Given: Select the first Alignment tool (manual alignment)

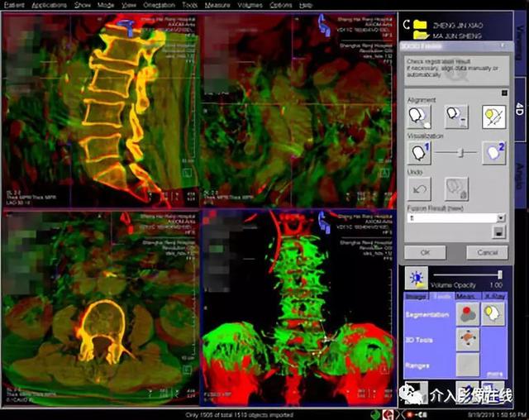Looking at the screenshot, I should point(420,117).
